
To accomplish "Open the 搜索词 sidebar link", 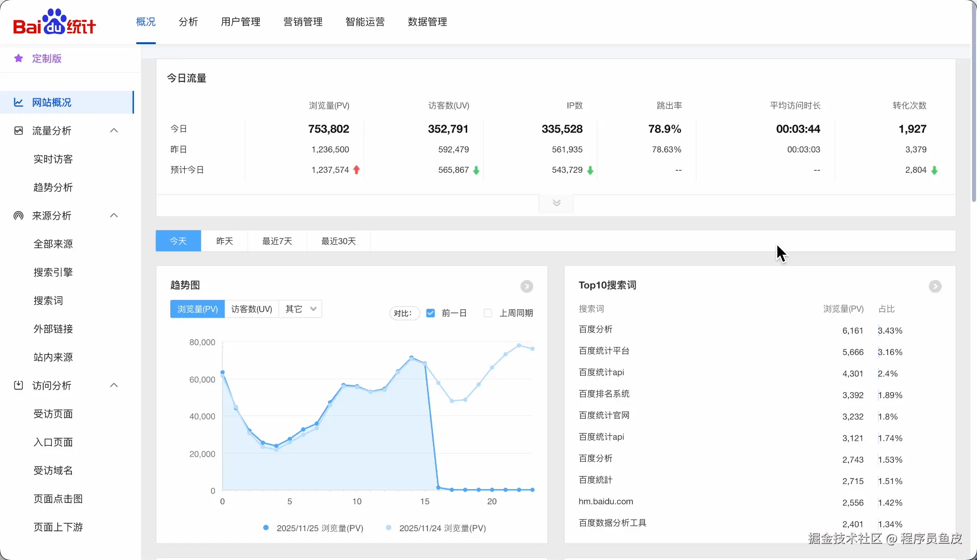I will click(48, 301).
